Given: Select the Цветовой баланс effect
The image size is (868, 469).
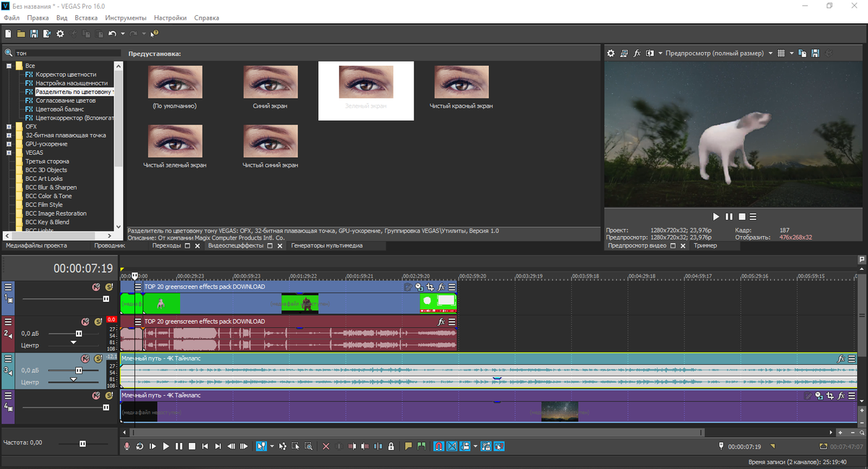Looking at the screenshot, I should 61,109.
